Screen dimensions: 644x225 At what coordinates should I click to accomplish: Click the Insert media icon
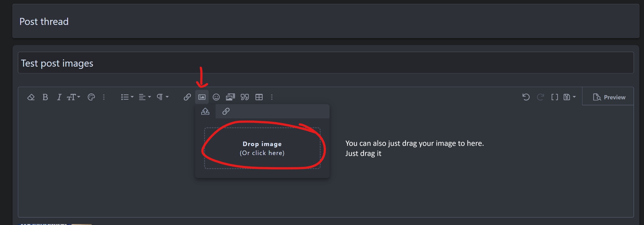230,97
